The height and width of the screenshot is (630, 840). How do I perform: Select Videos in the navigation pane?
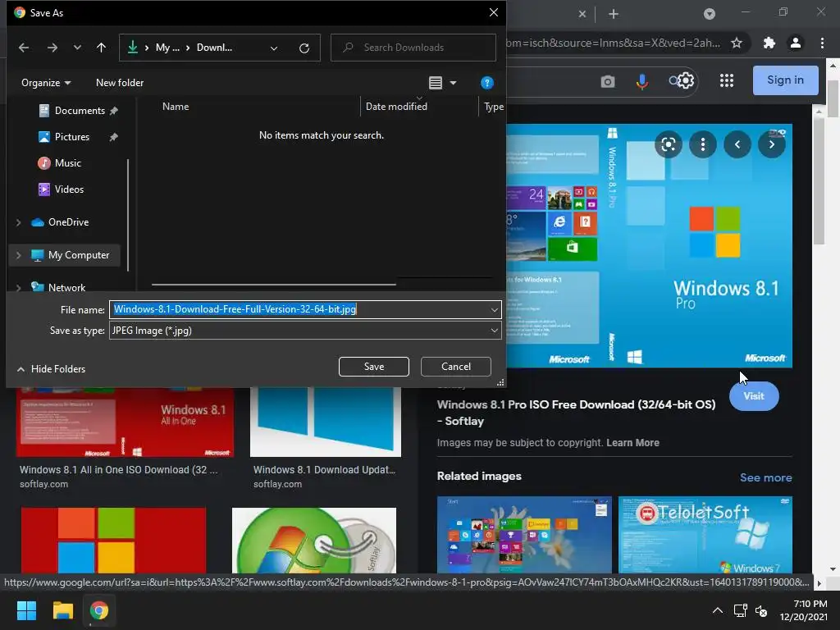coord(69,189)
